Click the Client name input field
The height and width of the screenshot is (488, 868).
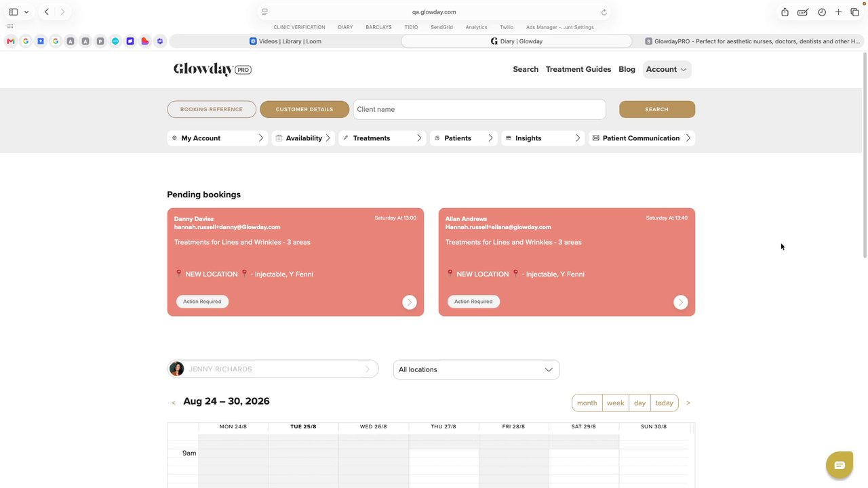click(x=479, y=109)
